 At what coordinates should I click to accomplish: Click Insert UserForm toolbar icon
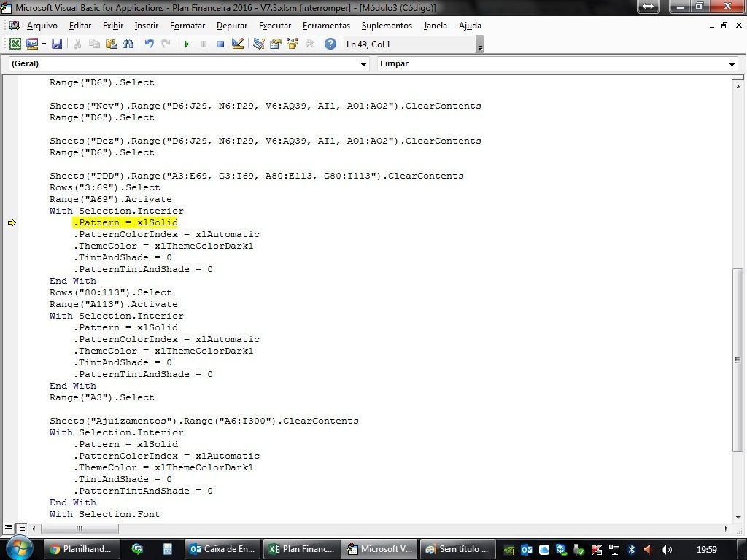coord(32,44)
